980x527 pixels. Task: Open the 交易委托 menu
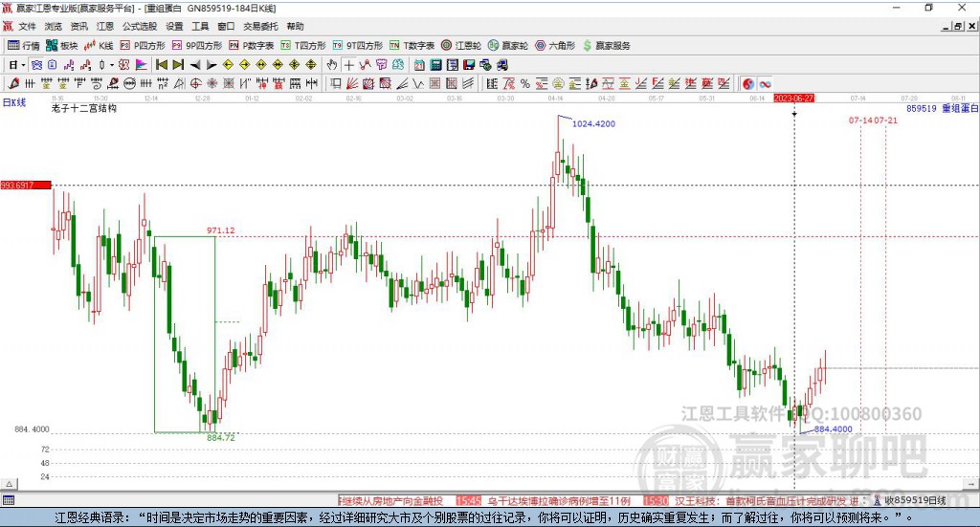(260, 26)
